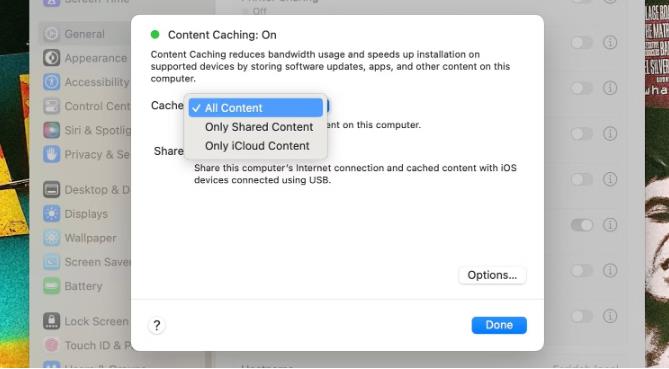Open Control Center settings icon
The height and width of the screenshot is (369, 669).
[x=52, y=106]
